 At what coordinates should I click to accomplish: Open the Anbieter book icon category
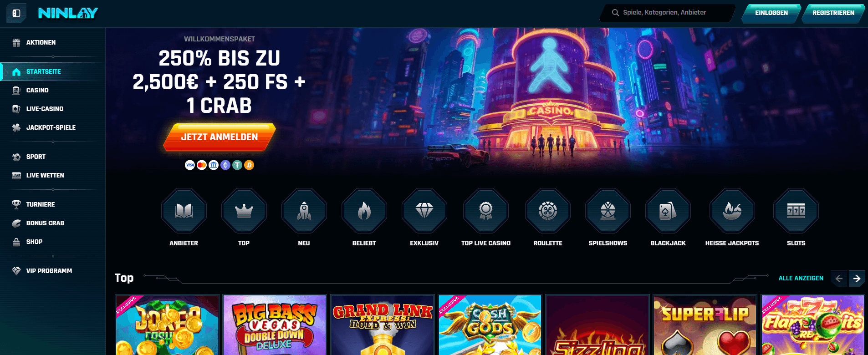(184, 211)
